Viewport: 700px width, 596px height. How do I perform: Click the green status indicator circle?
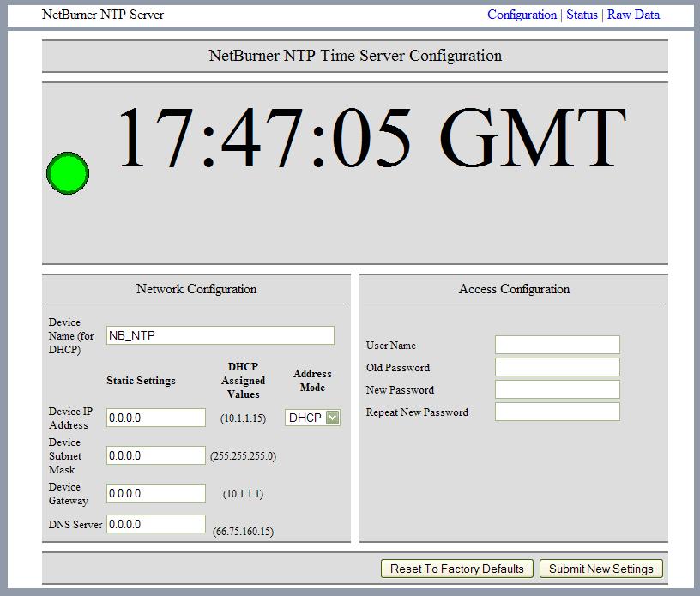point(68,173)
